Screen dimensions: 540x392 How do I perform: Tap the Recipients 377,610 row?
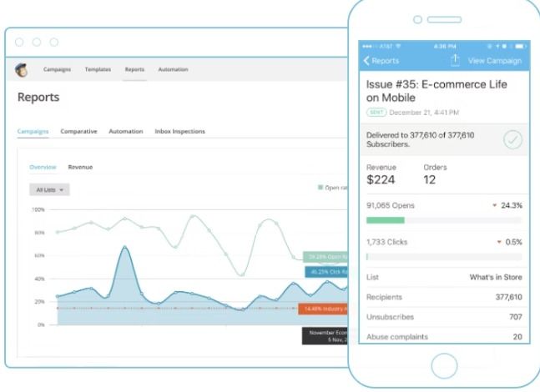tap(444, 298)
